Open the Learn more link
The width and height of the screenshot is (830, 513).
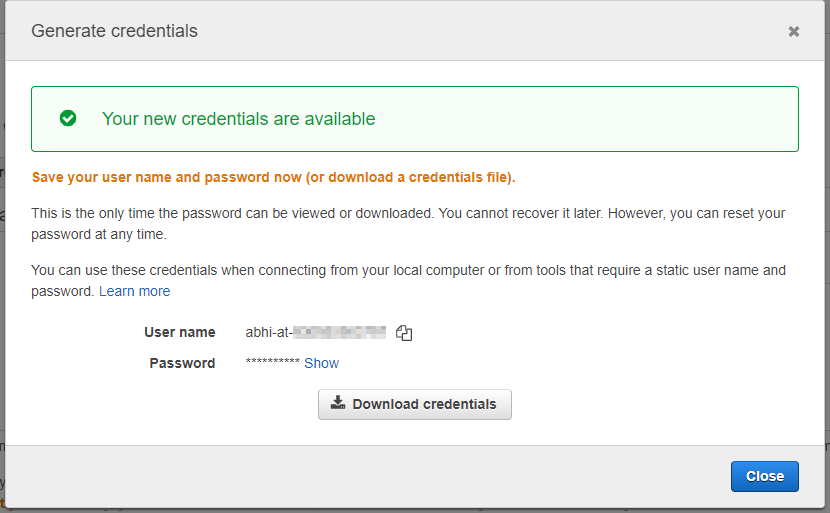click(x=134, y=291)
